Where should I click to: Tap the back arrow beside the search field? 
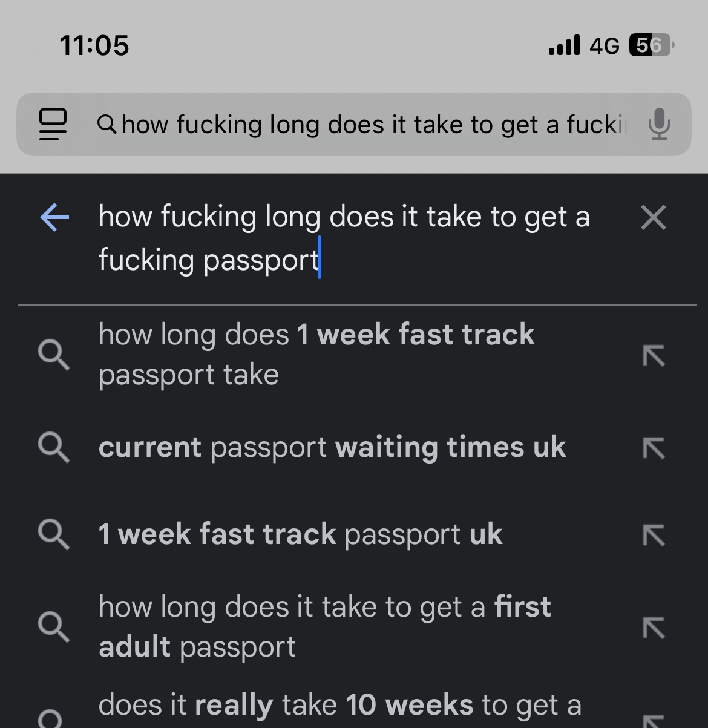54,217
